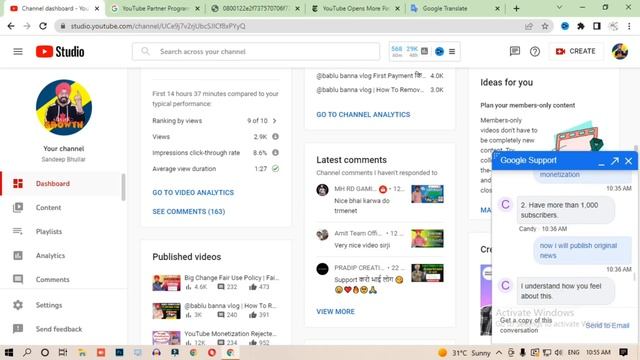Open the taskbar volume control
This screenshot has width=640, height=360.
[558, 352]
